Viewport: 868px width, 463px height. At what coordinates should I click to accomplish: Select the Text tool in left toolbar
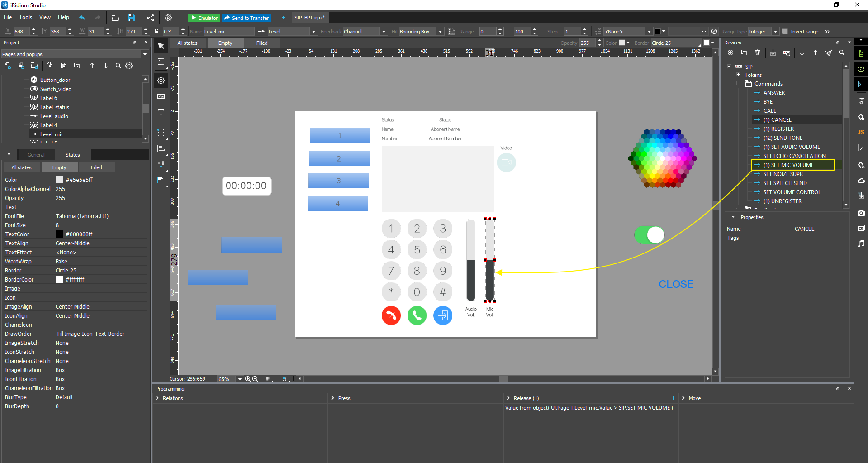(161, 113)
